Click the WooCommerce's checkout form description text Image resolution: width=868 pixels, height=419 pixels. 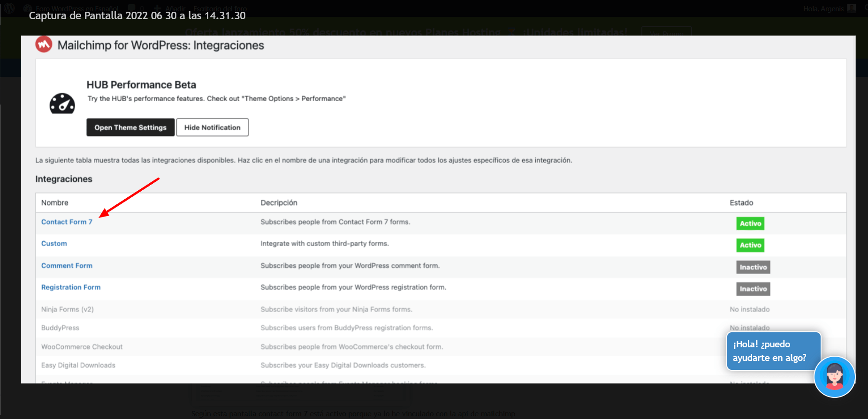[352, 347]
